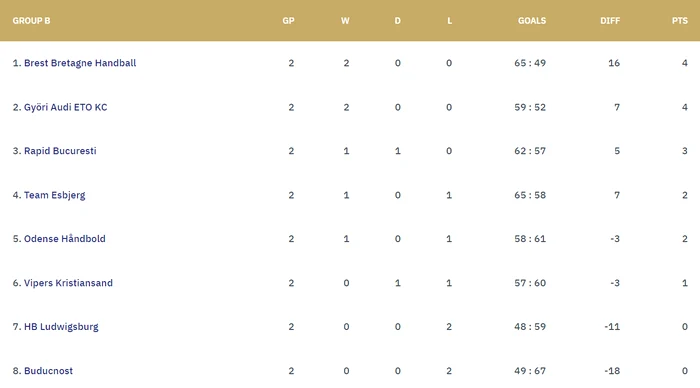Select the Rapid Bucuresti team name
The image size is (700, 388).
(x=60, y=151)
